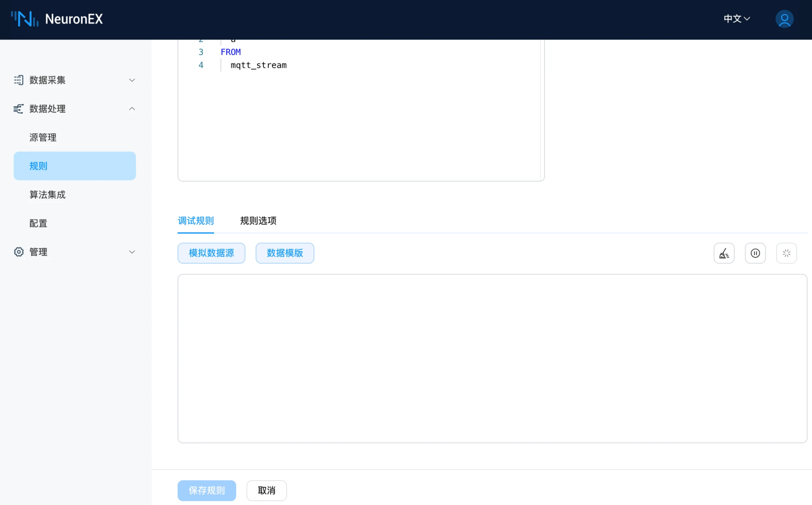Click the loading spinner icon on toolbar
Screen dimensions: 812x505
tap(786, 253)
